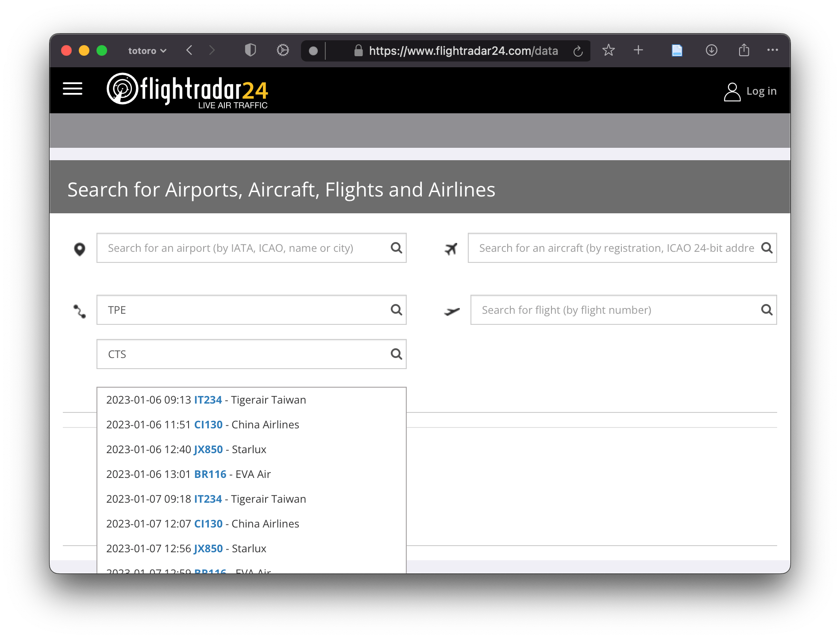Open a new tab with plus icon
The height and width of the screenshot is (639, 840).
[638, 50]
